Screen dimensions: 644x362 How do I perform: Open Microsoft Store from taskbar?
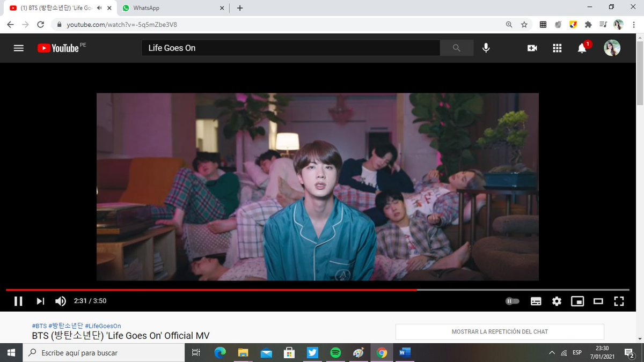click(289, 352)
